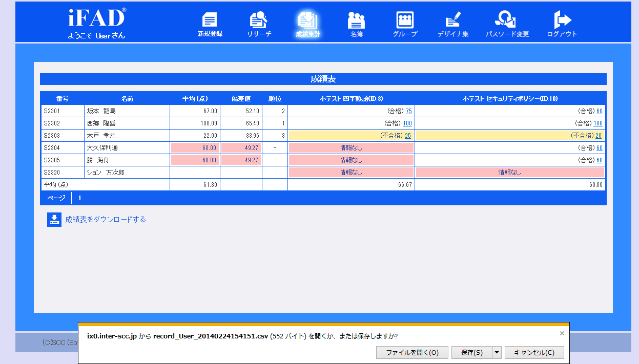Click the 番号 column header

coord(63,99)
